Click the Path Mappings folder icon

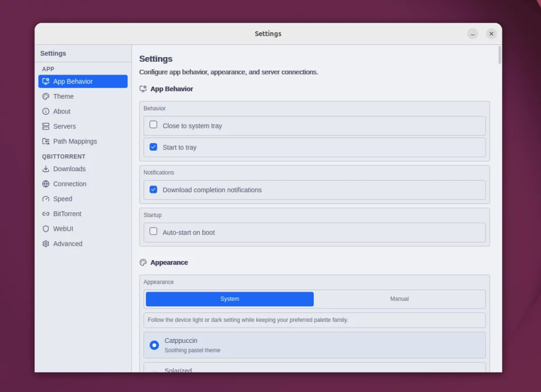[x=45, y=141]
